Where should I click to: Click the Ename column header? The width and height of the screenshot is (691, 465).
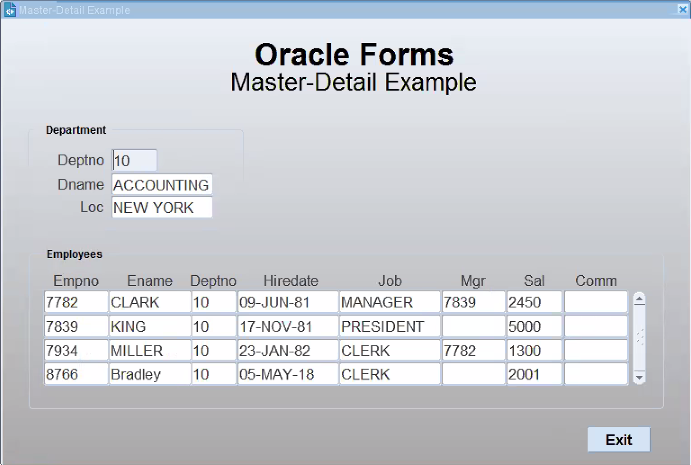pos(150,281)
